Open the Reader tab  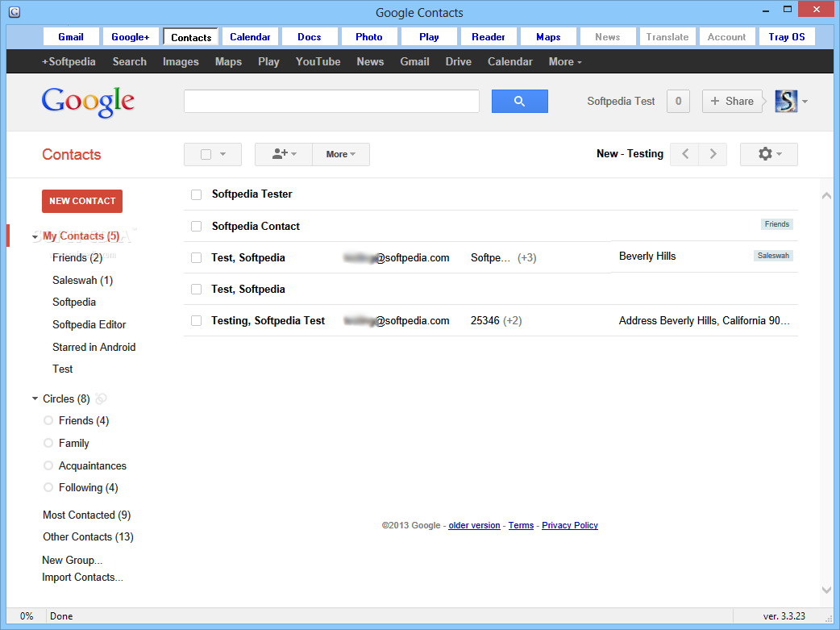[489, 37]
